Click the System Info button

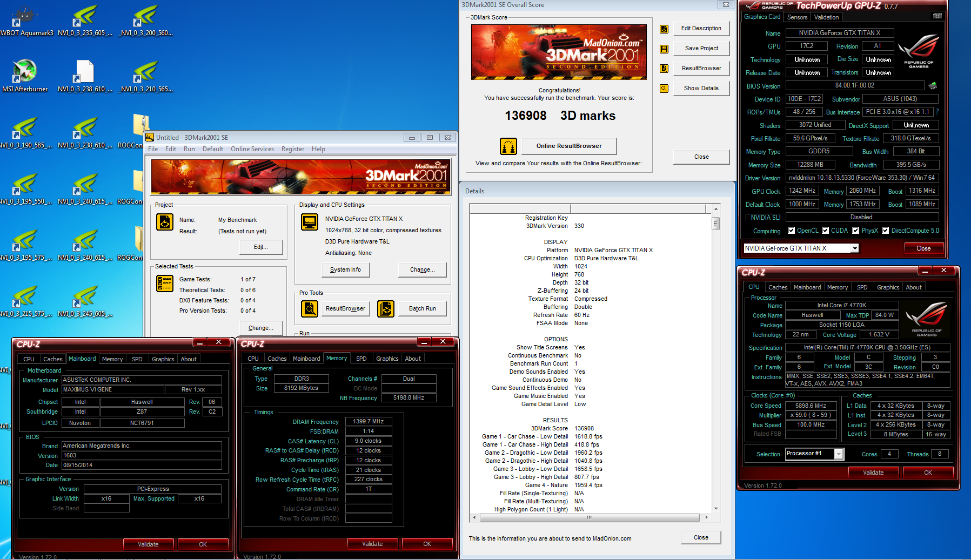click(345, 270)
